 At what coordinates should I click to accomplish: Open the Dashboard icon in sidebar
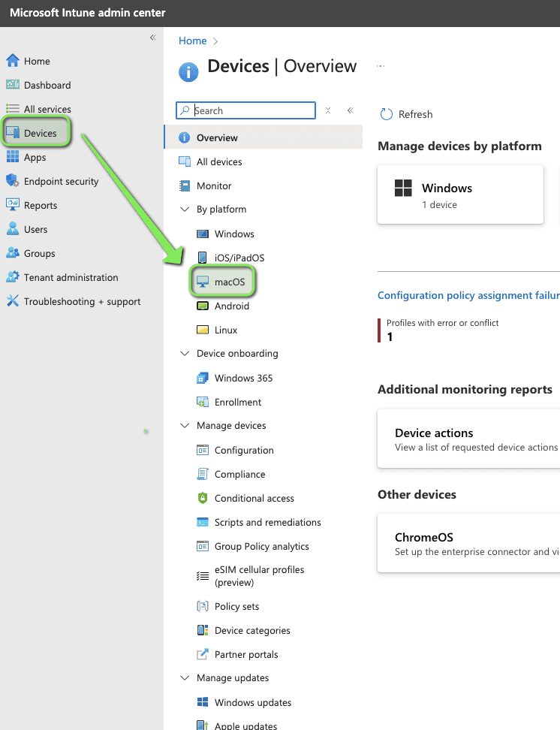point(12,85)
